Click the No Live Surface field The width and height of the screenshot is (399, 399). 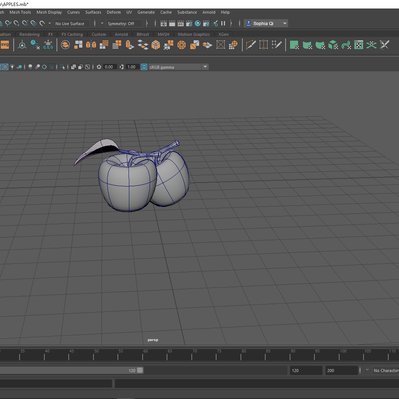point(71,23)
